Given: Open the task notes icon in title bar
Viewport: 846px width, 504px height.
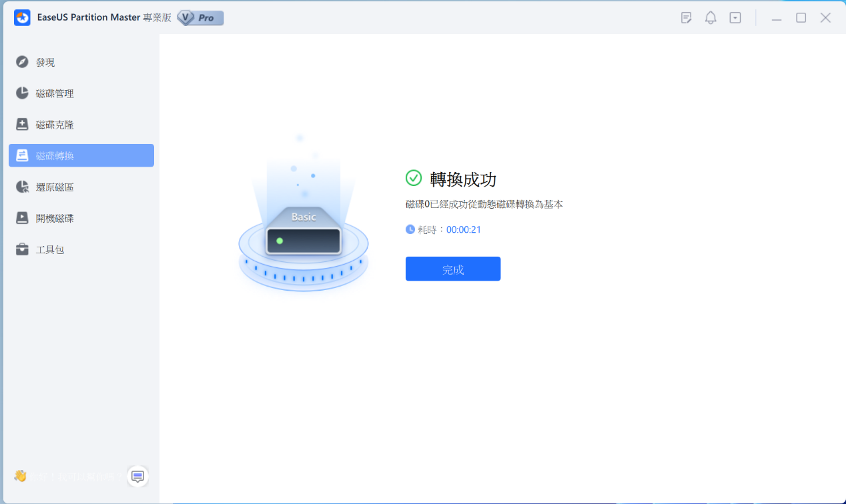Looking at the screenshot, I should click(x=687, y=18).
